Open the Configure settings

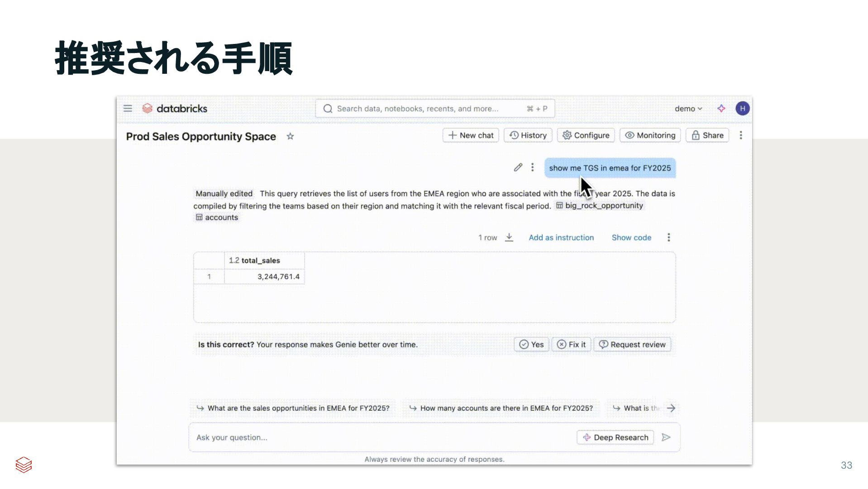tap(586, 135)
